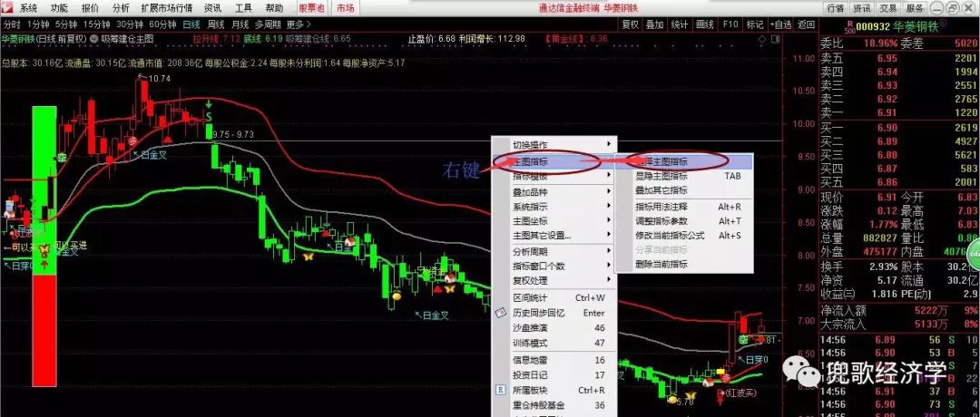Screen dimensions: 980x417
Task: Expand the 叠加品种 submenu
Action: click(554, 191)
